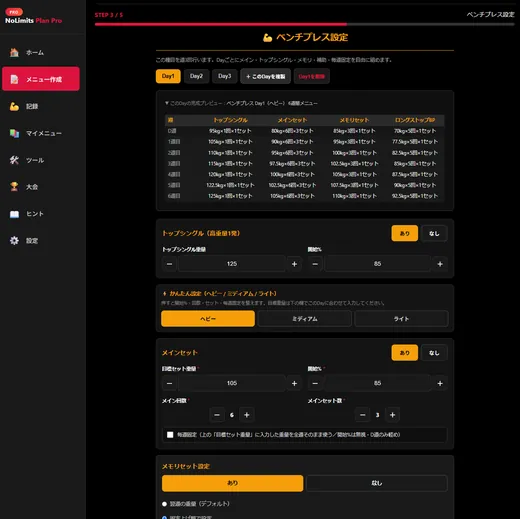Turn off トップシングル with なし toggle
The width and height of the screenshot is (520, 519).
pyautogui.click(x=434, y=233)
